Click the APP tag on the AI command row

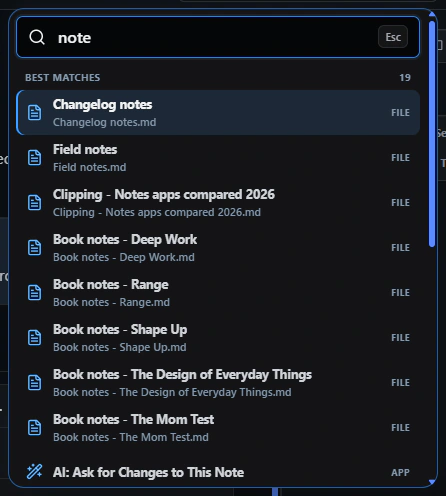click(x=400, y=472)
